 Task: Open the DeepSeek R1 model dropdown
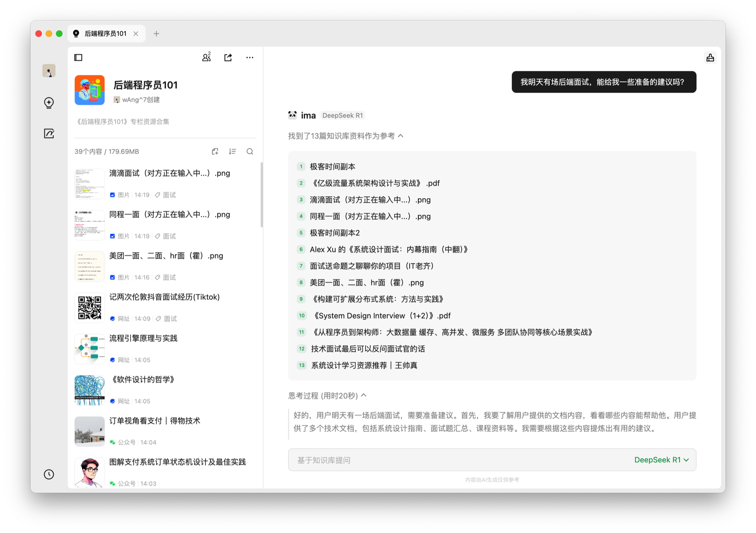tap(662, 460)
